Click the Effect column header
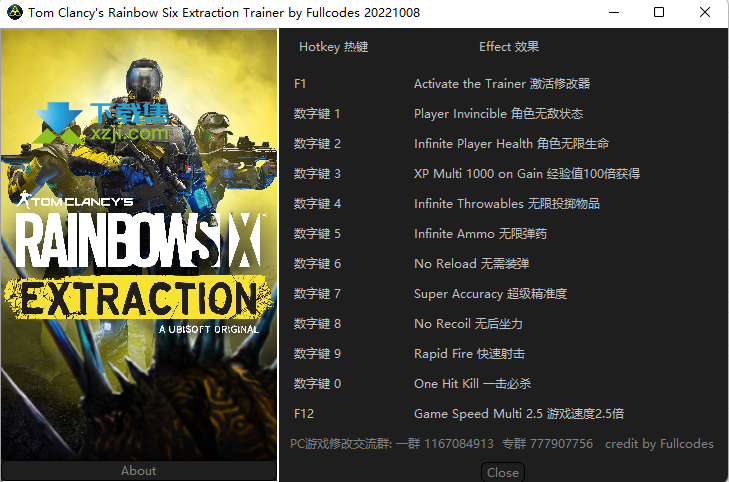The height and width of the screenshot is (482, 729). tap(509, 47)
